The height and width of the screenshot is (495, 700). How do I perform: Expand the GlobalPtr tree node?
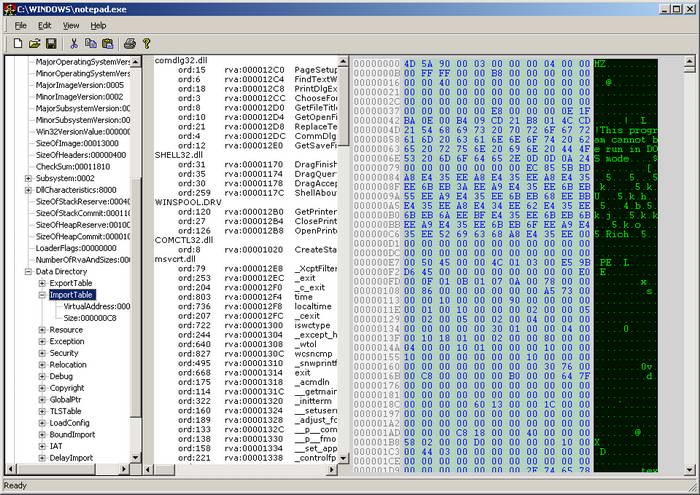coord(42,399)
